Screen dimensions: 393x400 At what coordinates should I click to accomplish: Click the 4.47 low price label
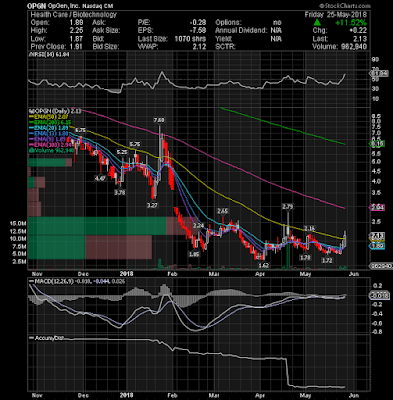click(100, 178)
